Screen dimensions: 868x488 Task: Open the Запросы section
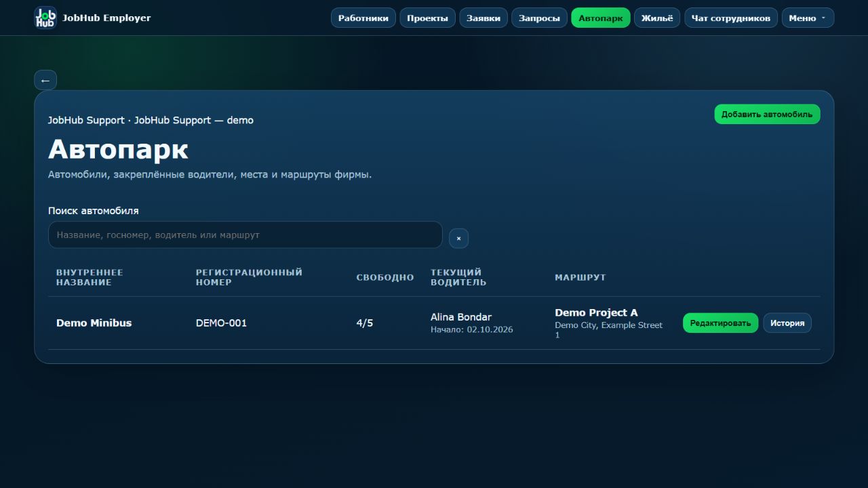coord(540,18)
